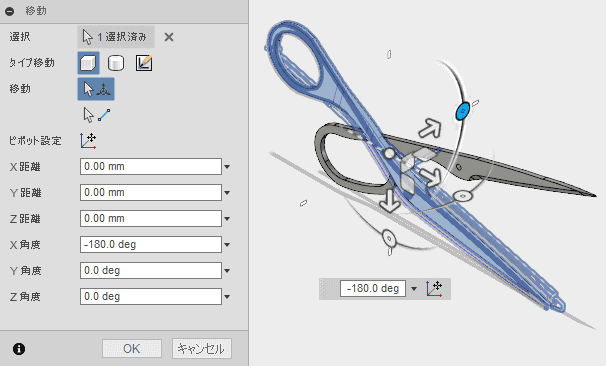Choose the sketch object move type icon

[144, 63]
